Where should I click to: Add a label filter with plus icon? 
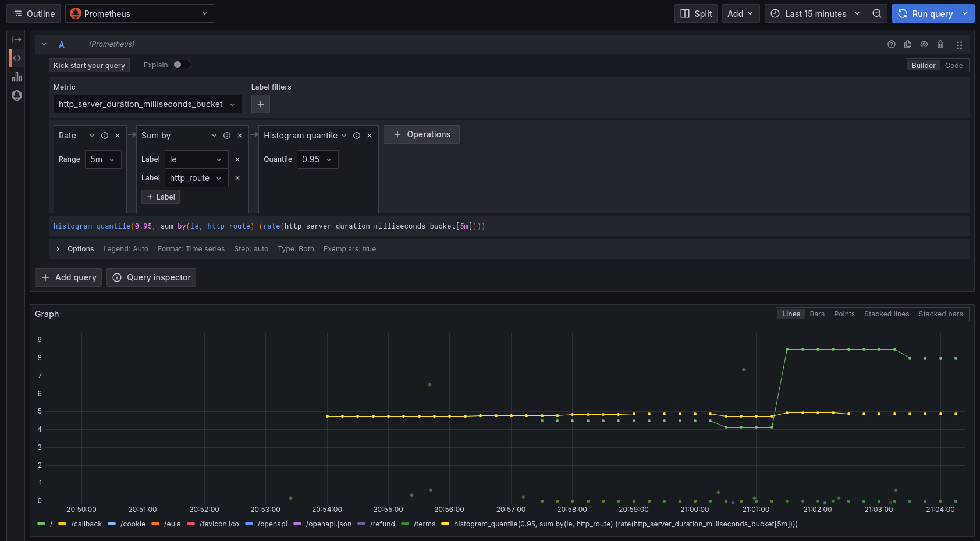tap(260, 104)
